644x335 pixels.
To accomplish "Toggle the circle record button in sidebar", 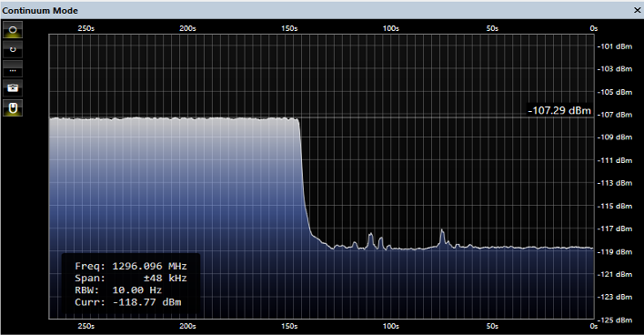I will pos(13,30).
